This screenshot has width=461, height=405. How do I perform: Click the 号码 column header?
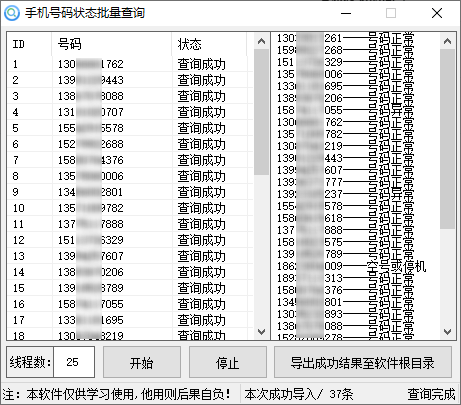click(x=112, y=44)
